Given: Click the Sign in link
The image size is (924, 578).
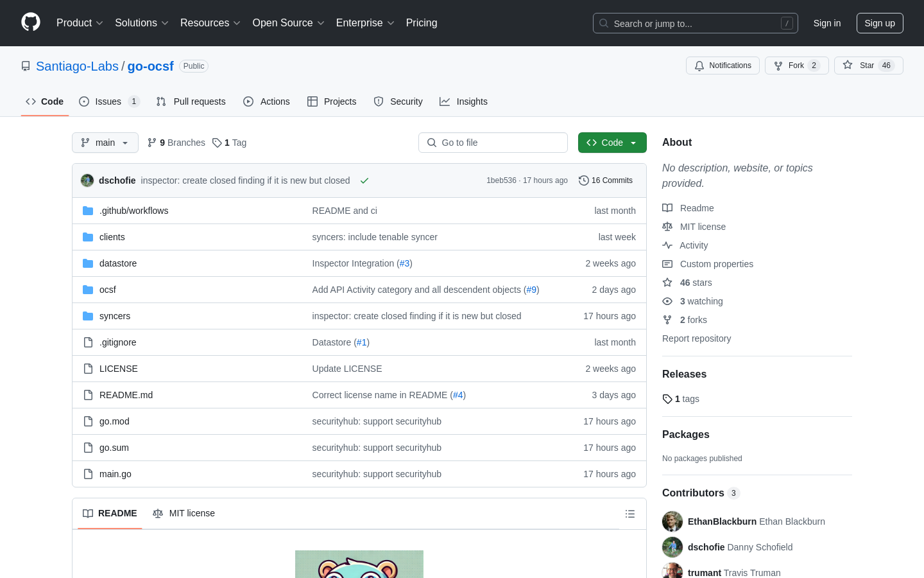Looking at the screenshot, I should tap(827, 23).
